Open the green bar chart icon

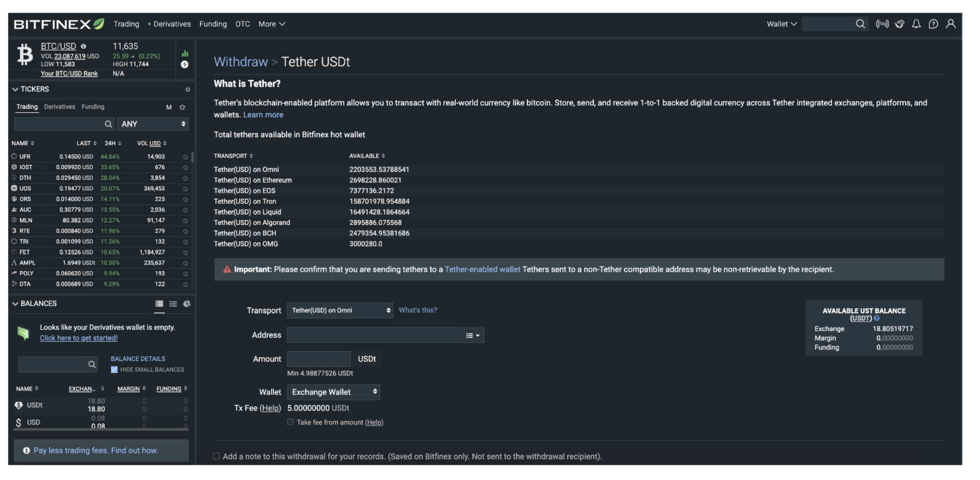185,53
